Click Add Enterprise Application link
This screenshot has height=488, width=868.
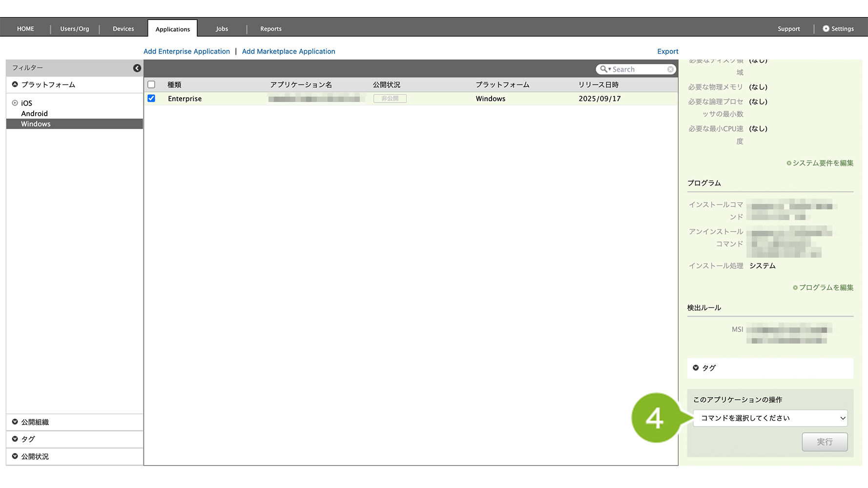click(x=186, y=51)
